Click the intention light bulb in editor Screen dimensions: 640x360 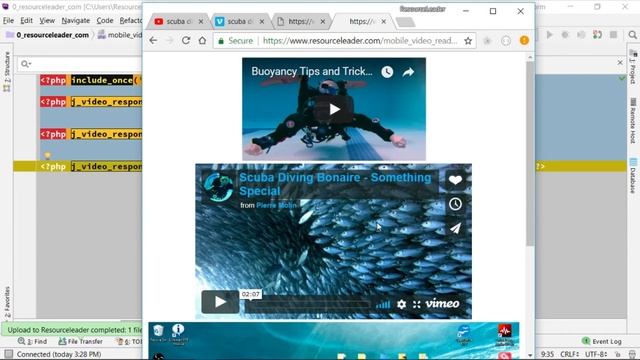point(47,156)
